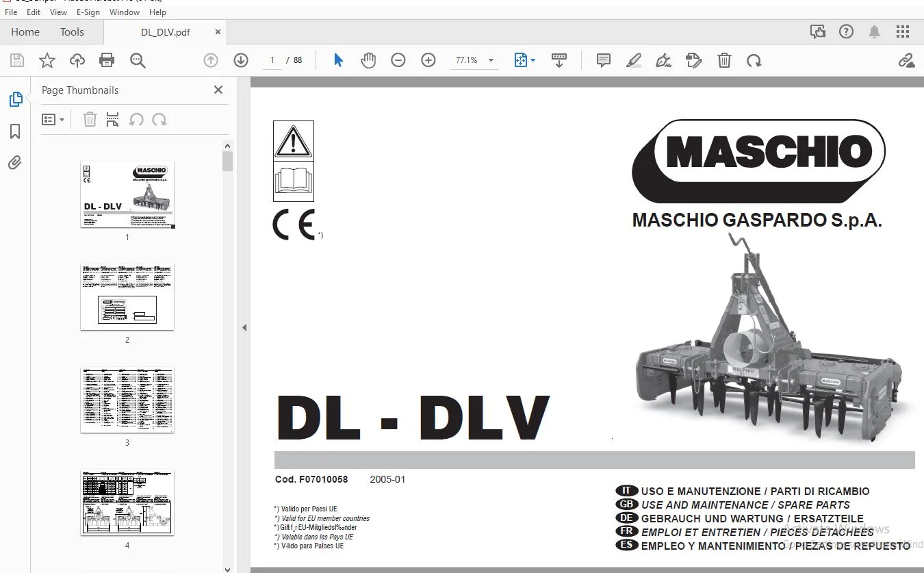
Task: Select page 2 thumbnail
Action: point(127,298)
